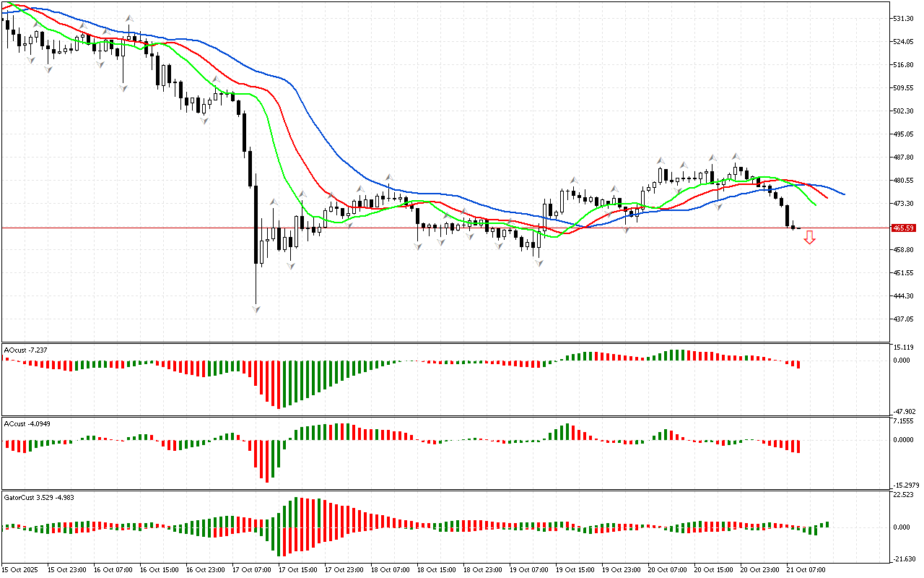
Task: Click the AOcust -7.237 indicator label
Action: tap(26, 350)
